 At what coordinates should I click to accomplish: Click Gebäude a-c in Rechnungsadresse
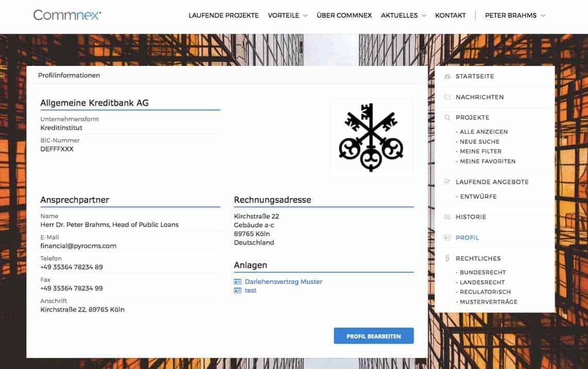[x=254, y=225]
